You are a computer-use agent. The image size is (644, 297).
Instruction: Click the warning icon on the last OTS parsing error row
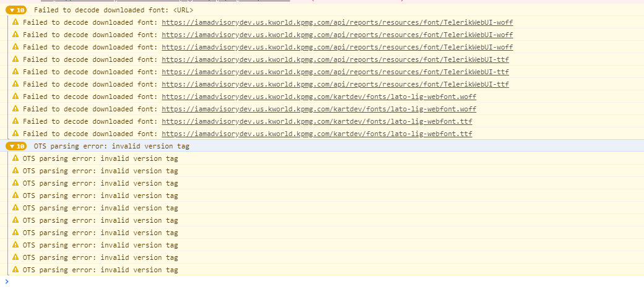click(x=15, y=270)
